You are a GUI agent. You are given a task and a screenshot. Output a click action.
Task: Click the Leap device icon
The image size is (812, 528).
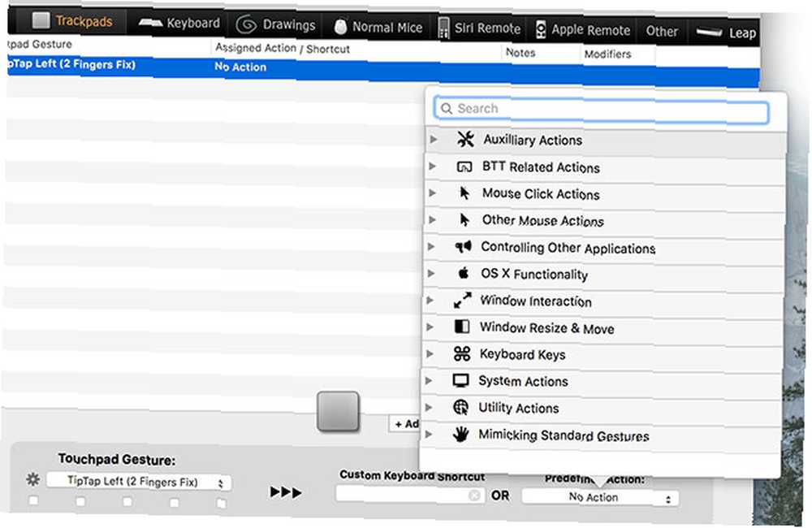709,32
